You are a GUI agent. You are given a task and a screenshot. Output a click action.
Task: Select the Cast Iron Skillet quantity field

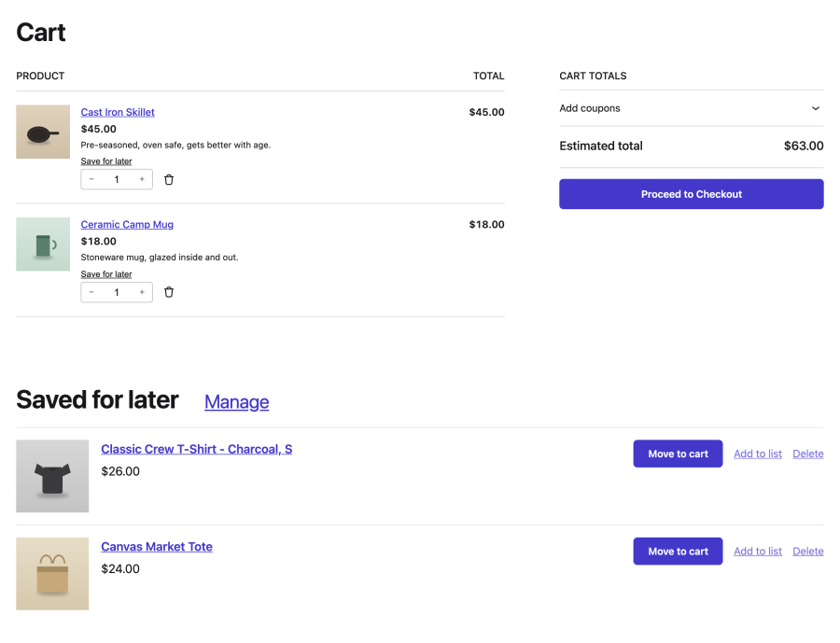point(117,179)
